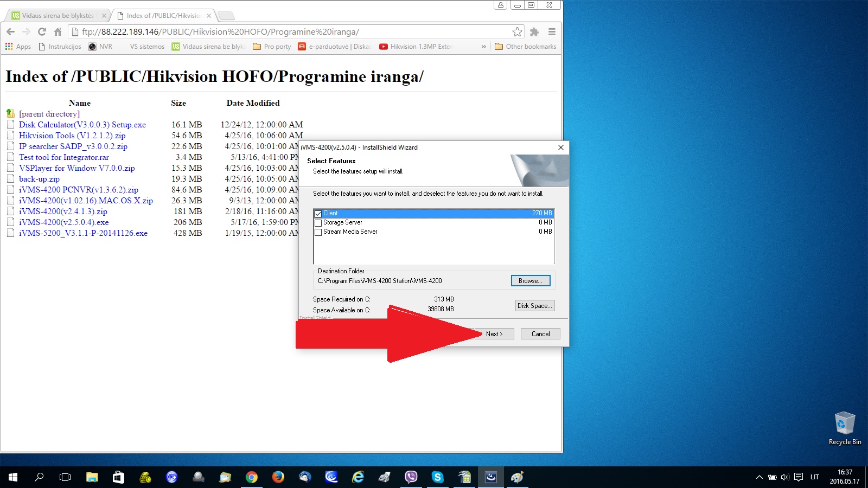Enable the Storage Server checkbox
This screenshot has height=488, width=868.
click(x=318, y=223)
